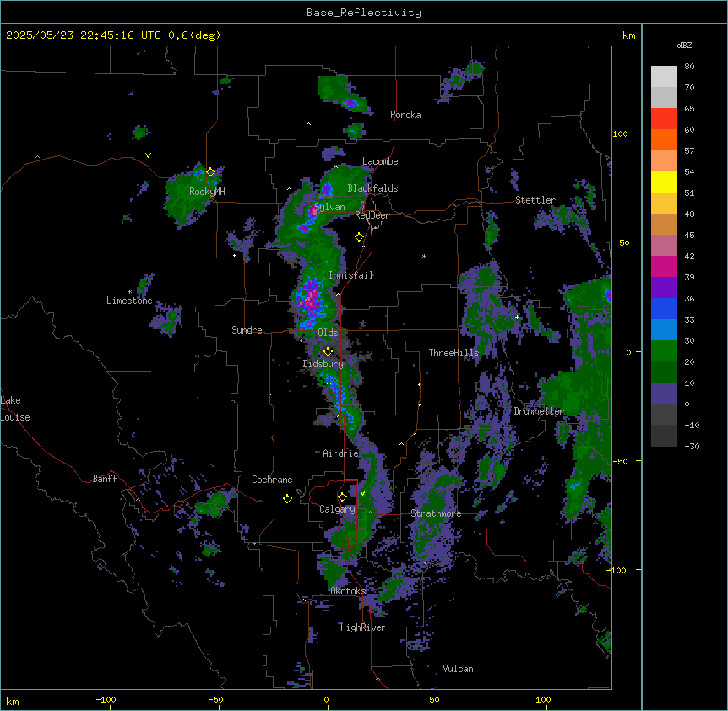The image size is (728, 711).
Task: Click the asterisk marker above Limestone label
Action: tap(129, 292)
